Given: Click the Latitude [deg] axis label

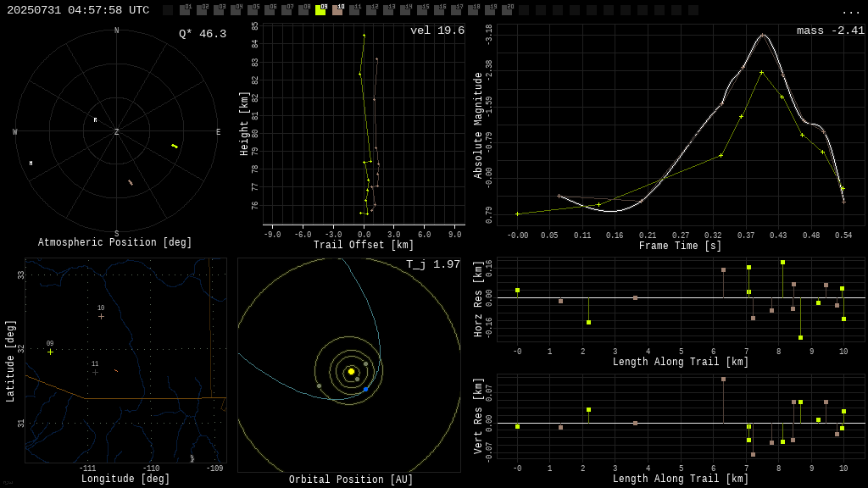Looking at the screenshot, I should (10, 361).
